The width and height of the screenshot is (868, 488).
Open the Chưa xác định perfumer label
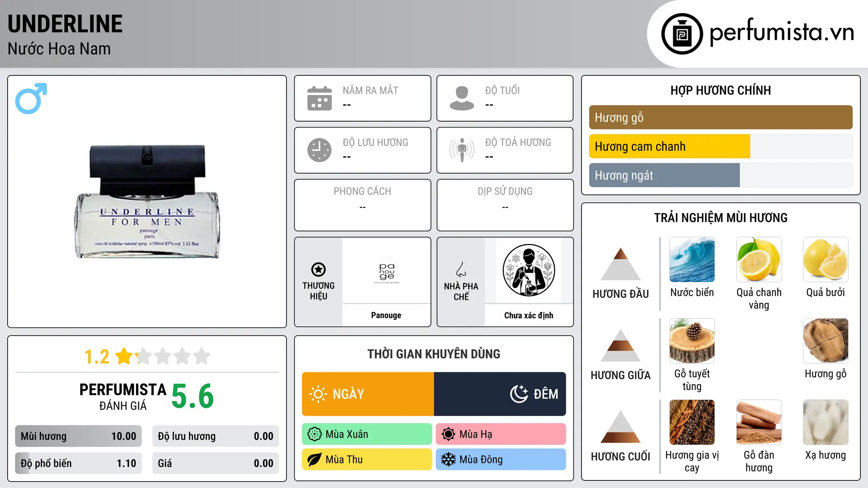529,315
